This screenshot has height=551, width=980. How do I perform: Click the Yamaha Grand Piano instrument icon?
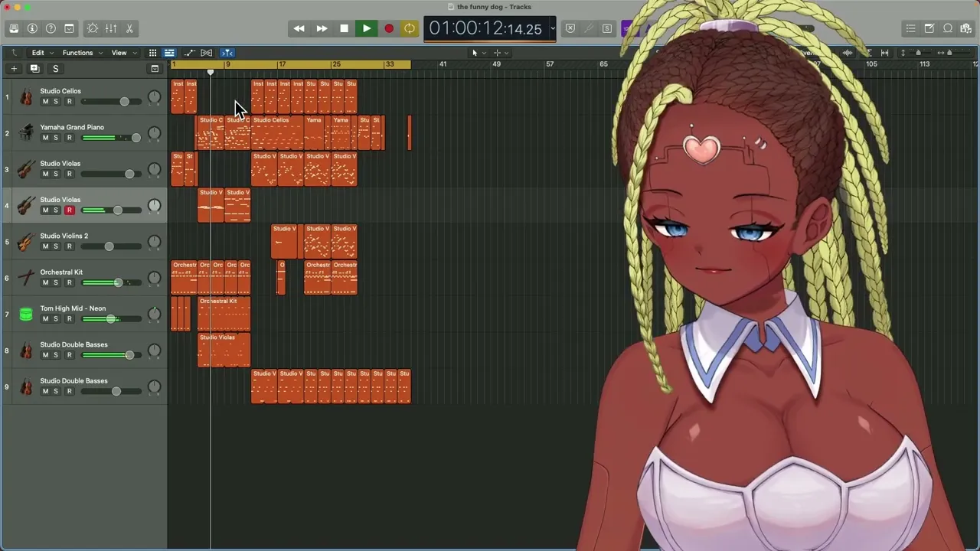26,133
